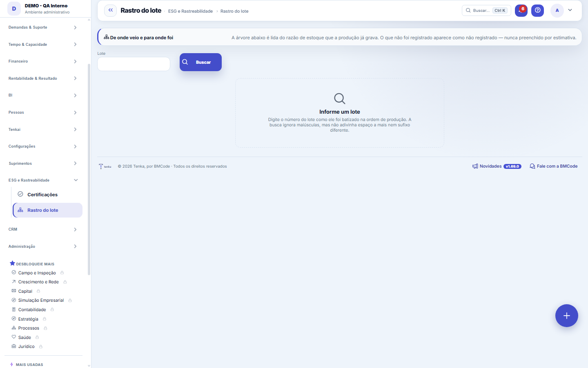Expand the Configurações menu section

click(x=42, y=146)
